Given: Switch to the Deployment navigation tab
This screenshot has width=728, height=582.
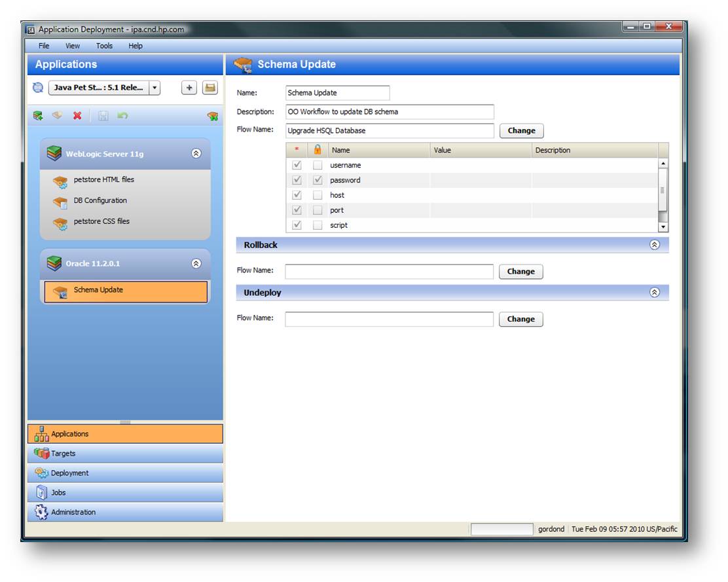Looking at the screenshot, I should (125, 473).
